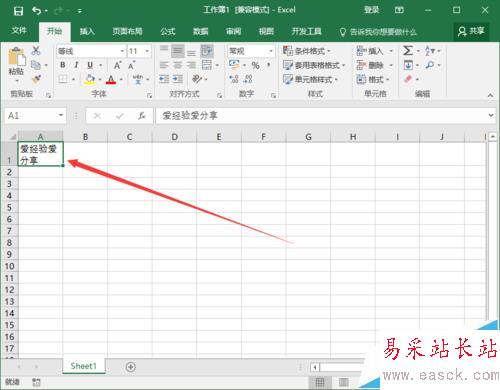The height and width of the screenshot is (390, 500).
Task: Merge and center the cells
Action: 207,65
